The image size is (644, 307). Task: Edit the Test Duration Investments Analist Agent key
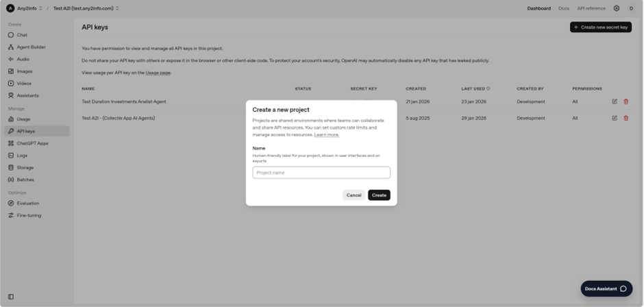point(615,101)
